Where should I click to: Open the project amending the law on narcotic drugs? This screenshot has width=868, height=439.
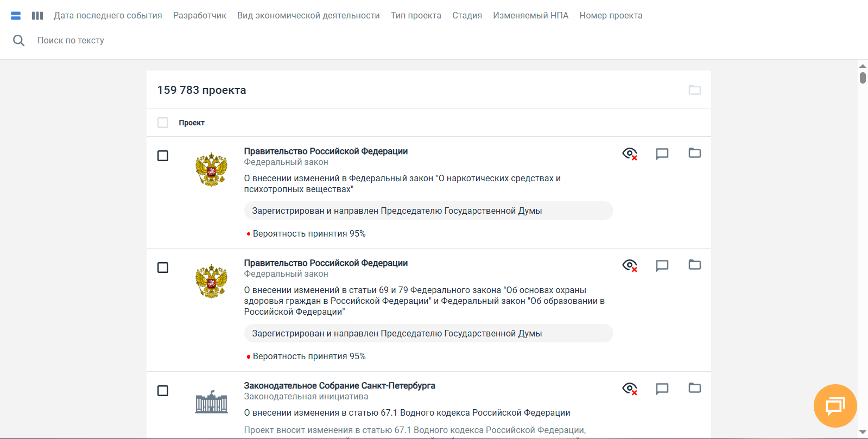coord(402,183)
